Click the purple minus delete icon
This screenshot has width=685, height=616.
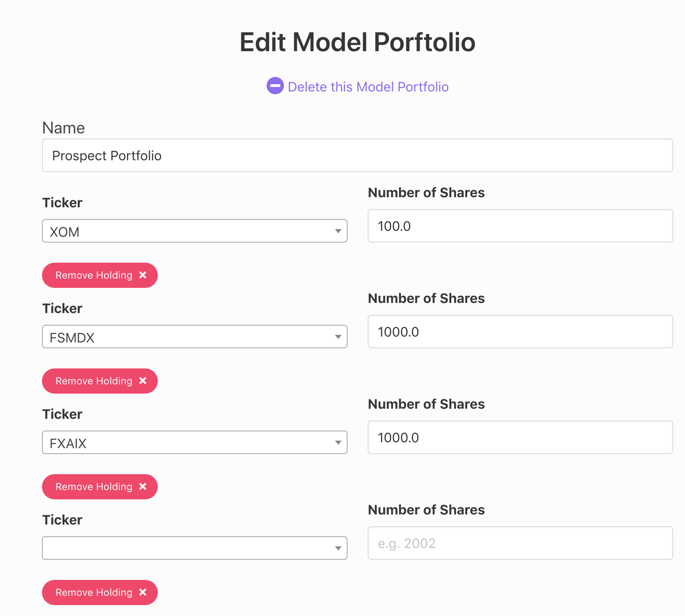pos(275,86)
